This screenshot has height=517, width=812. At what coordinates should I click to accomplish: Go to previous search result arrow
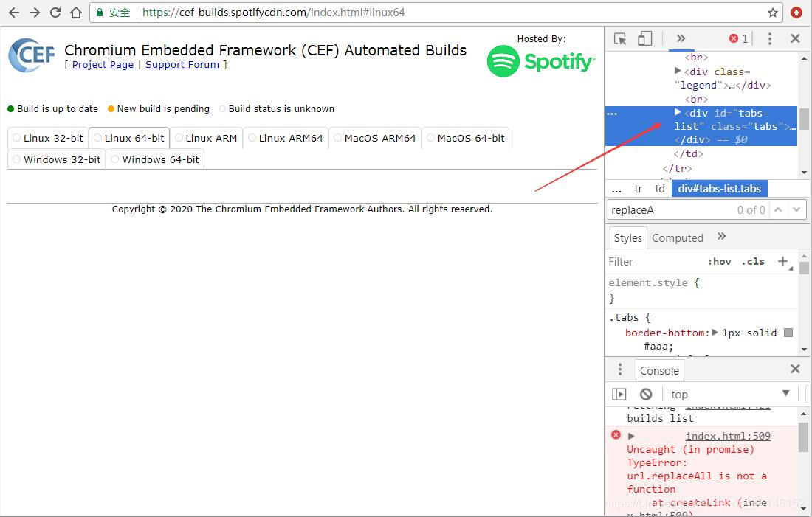(778, 209)
